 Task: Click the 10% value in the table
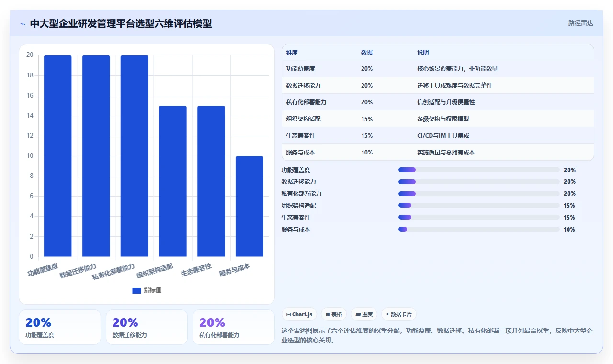click(367, 153)
